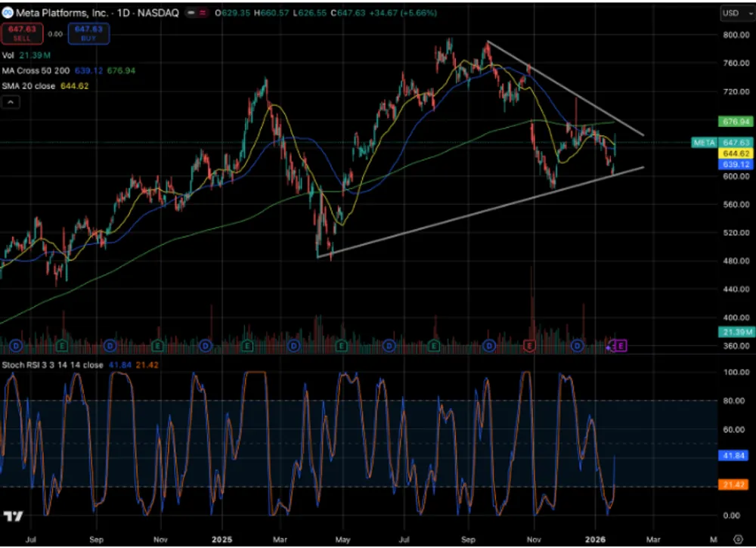The height and width of the screenshot is (548, 756).
Task: Click the Vol indicator legend
Action: pos(8,55)
